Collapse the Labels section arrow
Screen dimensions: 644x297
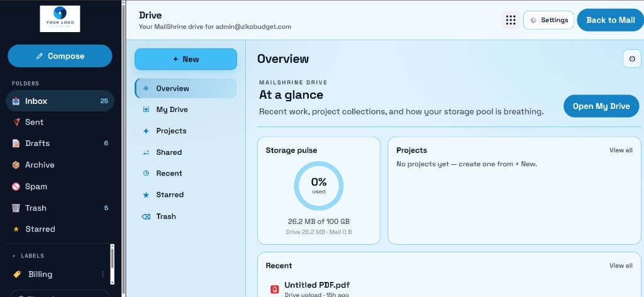pos(14,256)
